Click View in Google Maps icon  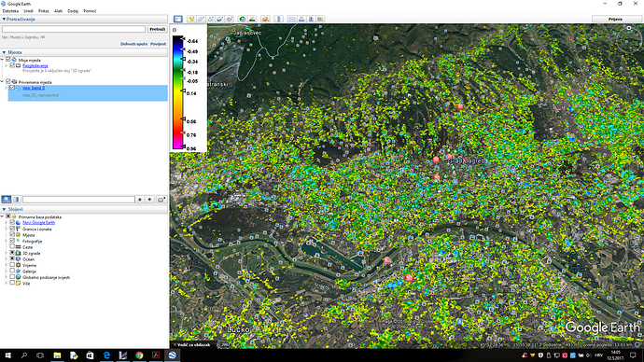[320, 19]
